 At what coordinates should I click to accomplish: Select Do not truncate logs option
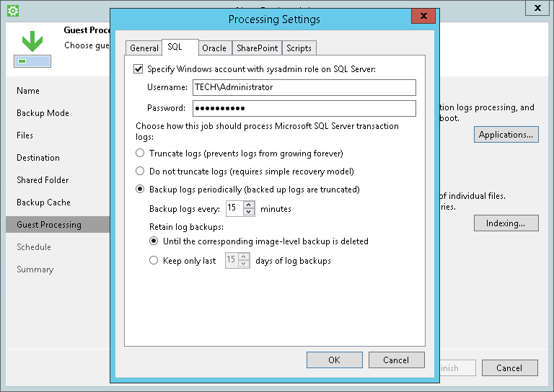point(140,171)
